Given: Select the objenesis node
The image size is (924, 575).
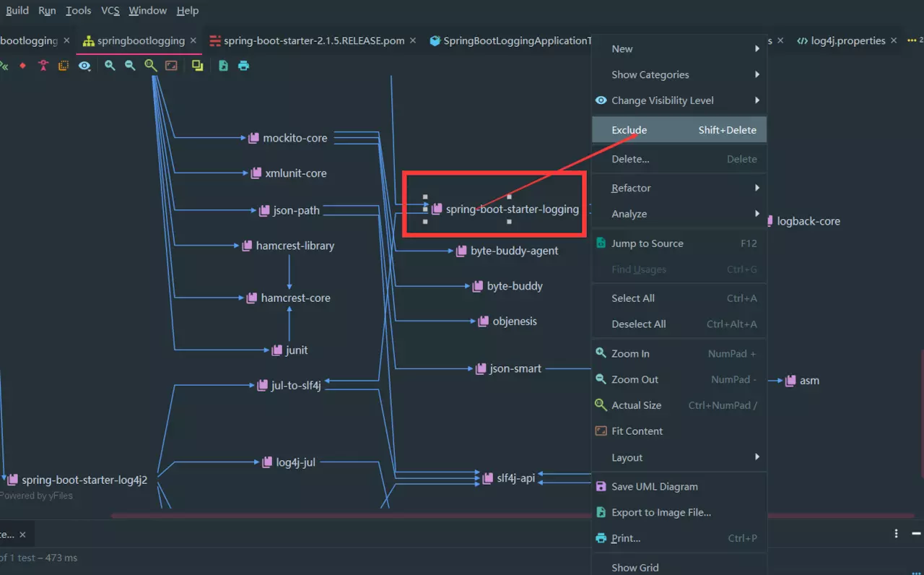Looking at the screenshot, I should [507, 321].
